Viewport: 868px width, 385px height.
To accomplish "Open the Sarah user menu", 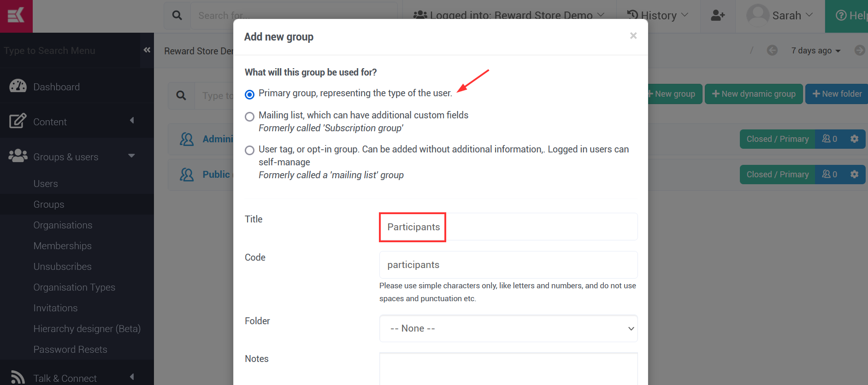I will click(x=780, y=16).
